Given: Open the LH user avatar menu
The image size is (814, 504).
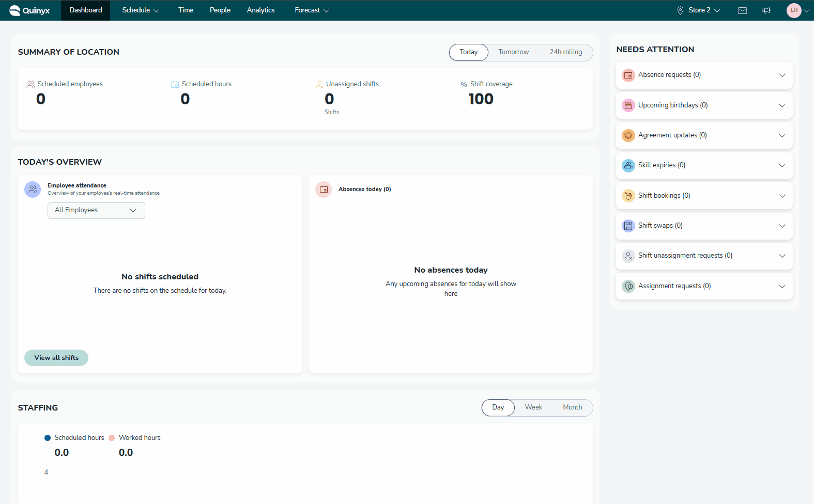Looking at the screenshot, I should point(794,10).
